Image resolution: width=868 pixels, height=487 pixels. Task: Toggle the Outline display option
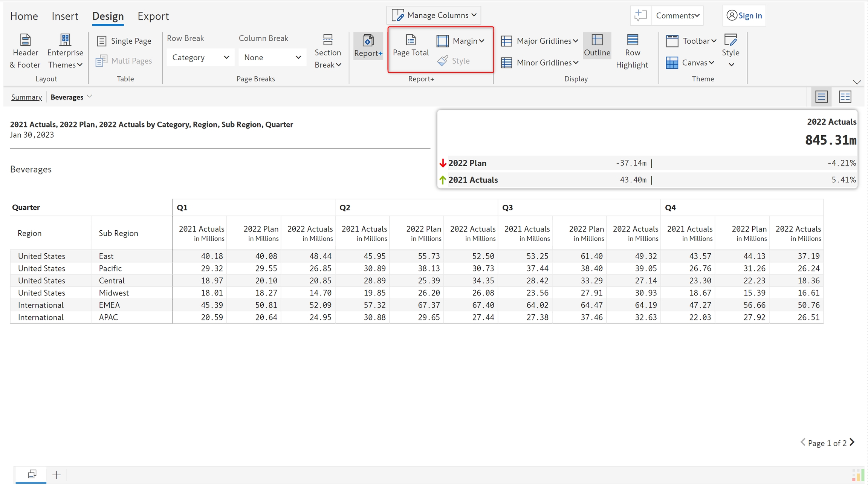click(x=597, y=46)
